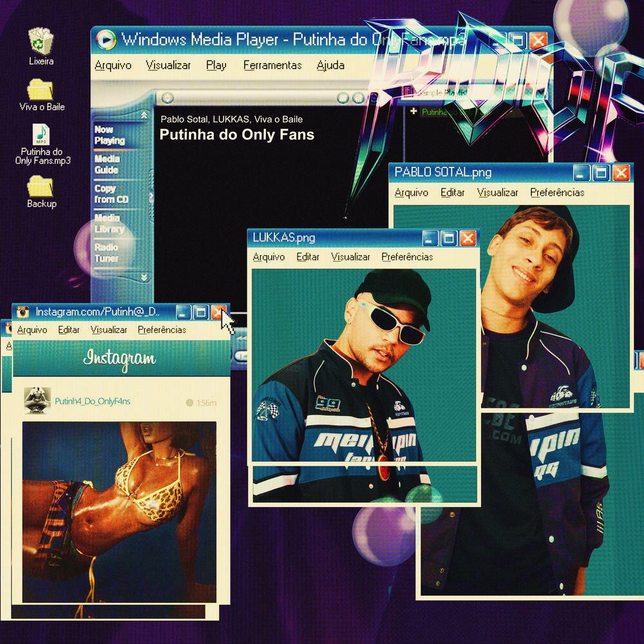Open the Arquivo menu in PABLO SOTAL.png window
Viewport: 644px width, 644px height.
point(411,193)
